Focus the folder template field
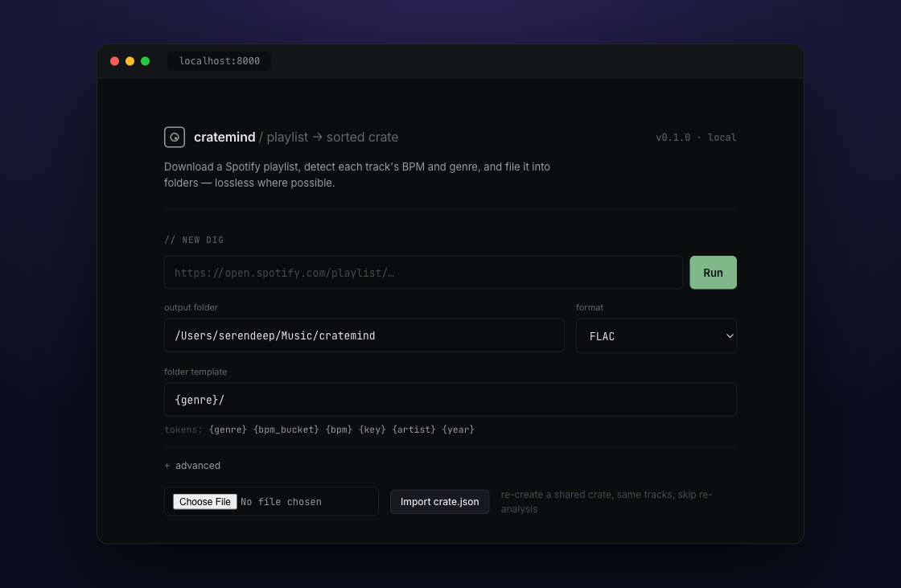This screenshot has width=901, height=588. pos(450,400)
